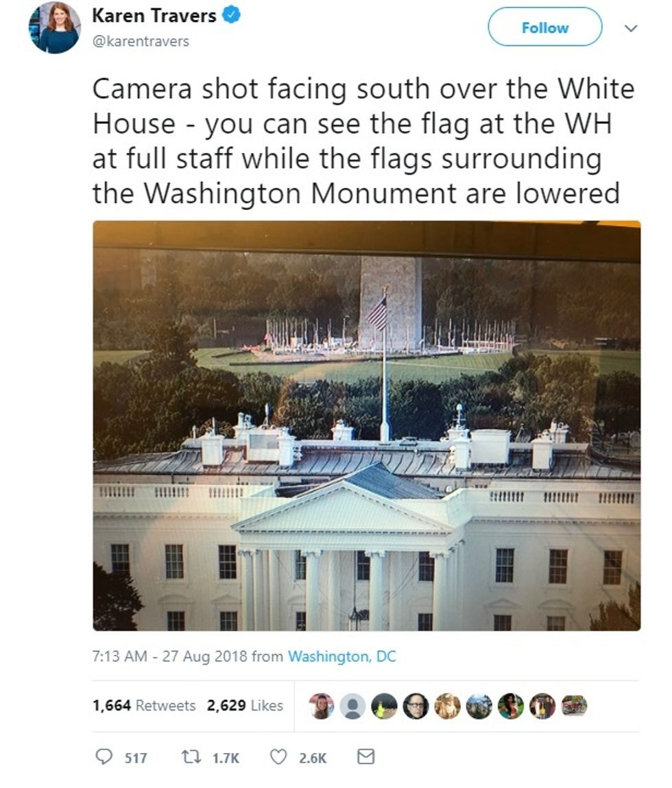This screenshot has height=788, width=672.
Task: Click the avatar with glasses in likers
Action: [x=416, y=706]
